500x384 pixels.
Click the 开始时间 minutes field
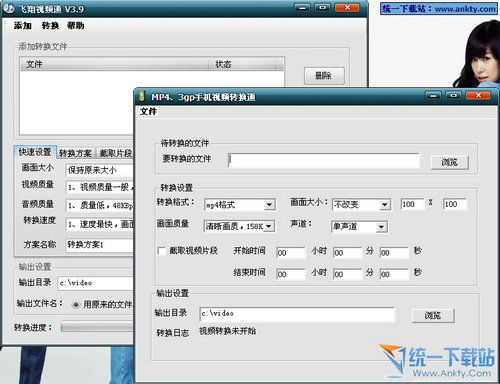click(x=348, y=253)
